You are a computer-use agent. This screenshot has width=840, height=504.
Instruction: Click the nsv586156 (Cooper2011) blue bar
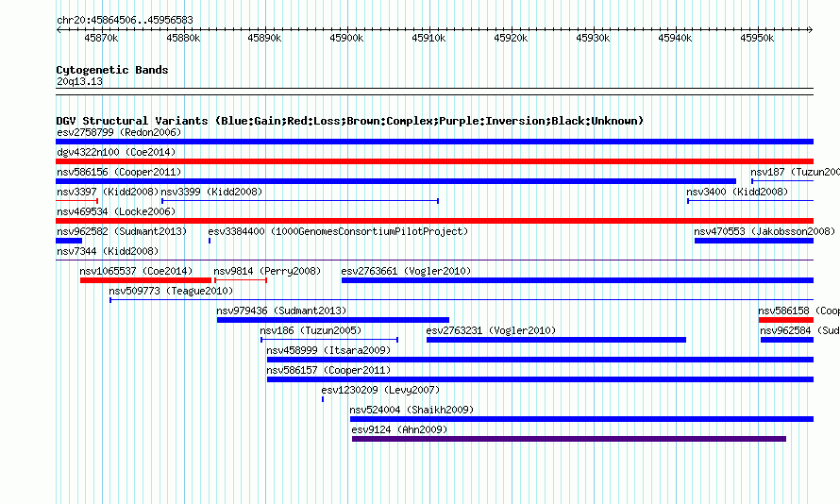tap(395, 181)
